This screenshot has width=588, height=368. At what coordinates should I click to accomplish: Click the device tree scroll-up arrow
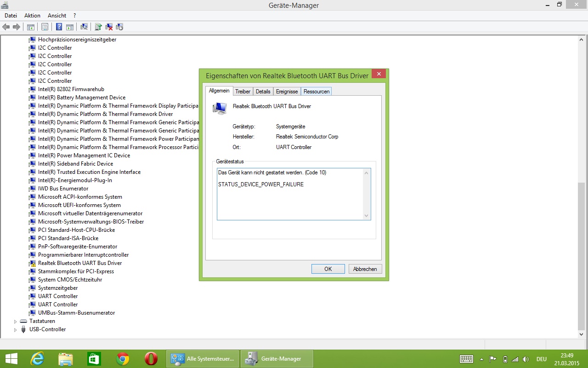click(582, 40)
